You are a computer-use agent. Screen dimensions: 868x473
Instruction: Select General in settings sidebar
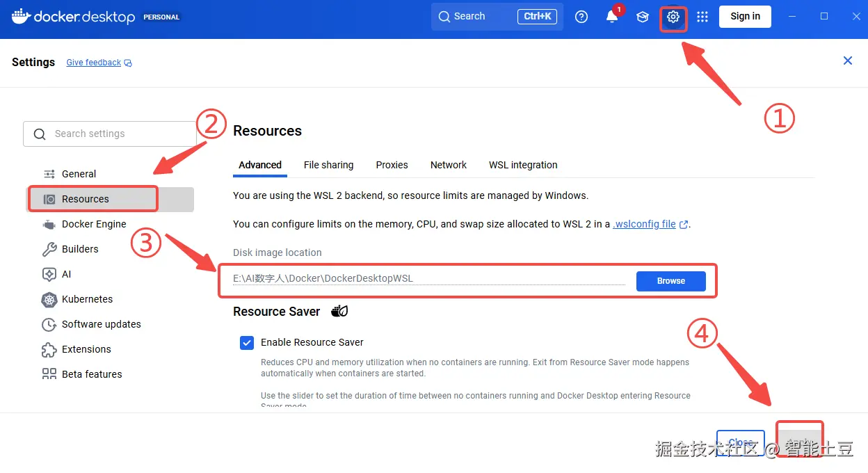tap(111, 174)
